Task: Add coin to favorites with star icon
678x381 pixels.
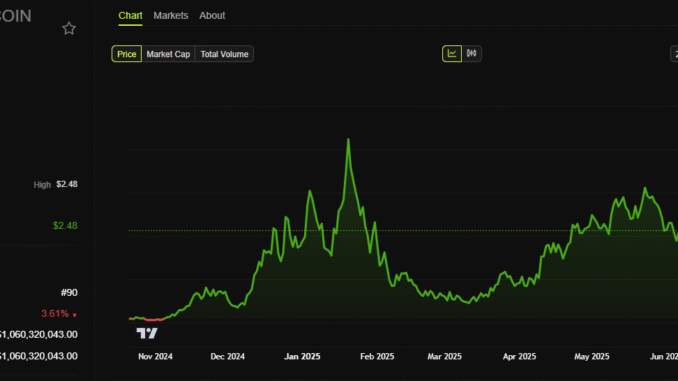Action: pyautogui.click(x=69, y=29)
